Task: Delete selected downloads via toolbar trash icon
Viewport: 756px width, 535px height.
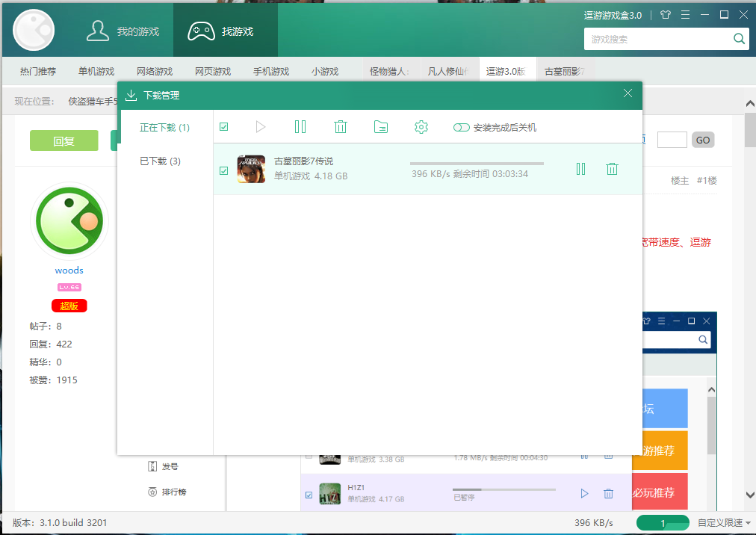Action: [x=341, y=127]
